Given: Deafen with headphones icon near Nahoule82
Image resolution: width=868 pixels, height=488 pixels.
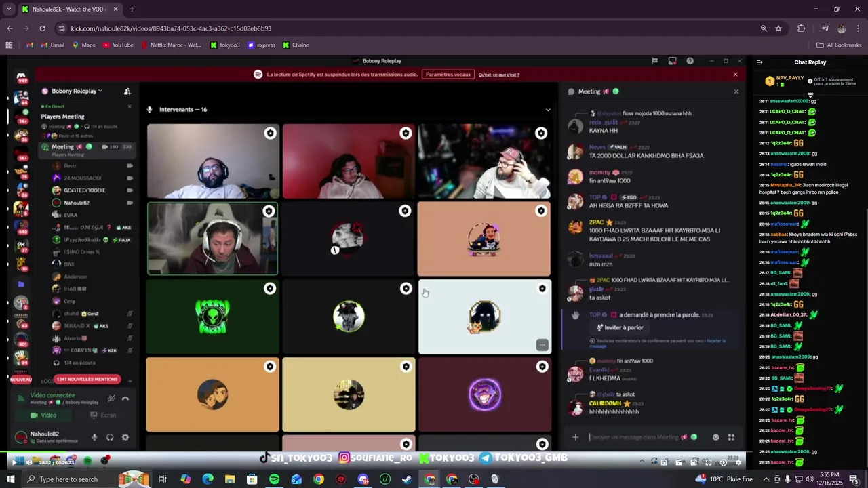Looking at the screenshot, I should pos(110,437).
